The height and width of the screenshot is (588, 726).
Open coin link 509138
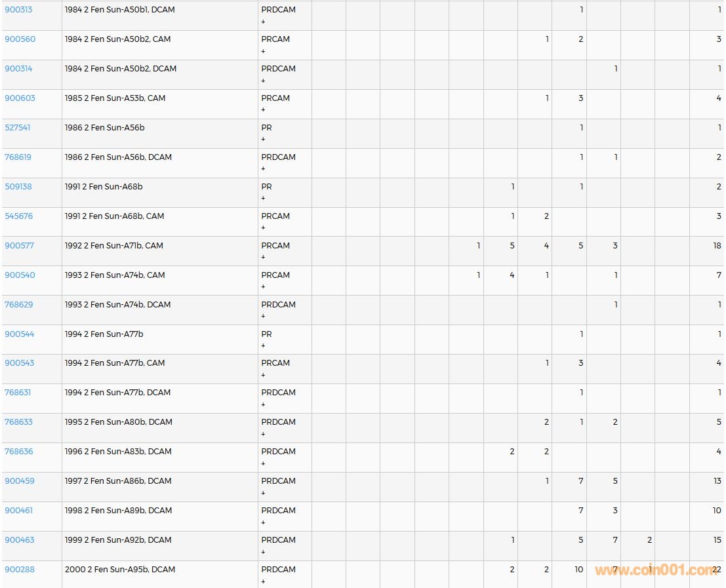pos(18,187)
